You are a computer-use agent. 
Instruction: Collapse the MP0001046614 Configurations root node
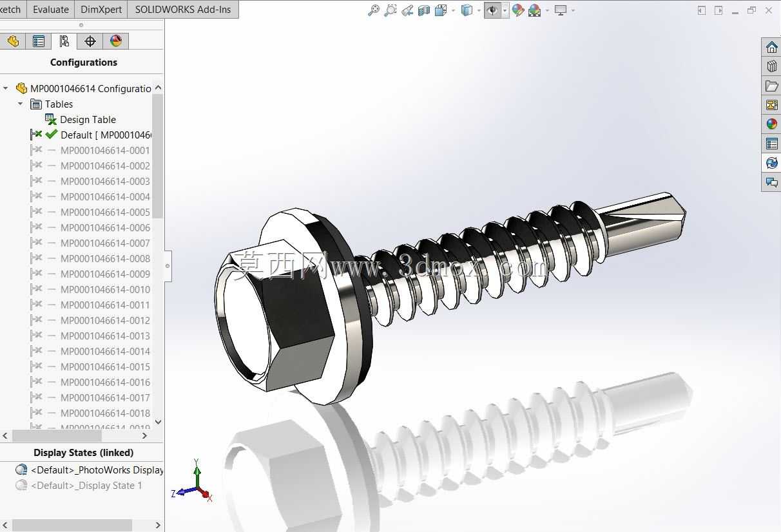pos(6,88)
